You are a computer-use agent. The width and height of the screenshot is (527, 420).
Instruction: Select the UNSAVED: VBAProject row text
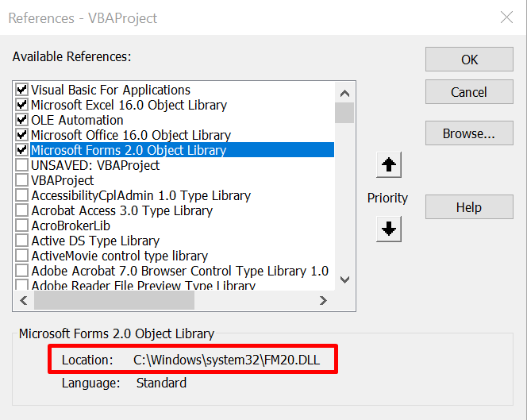(x=95, y=165)
